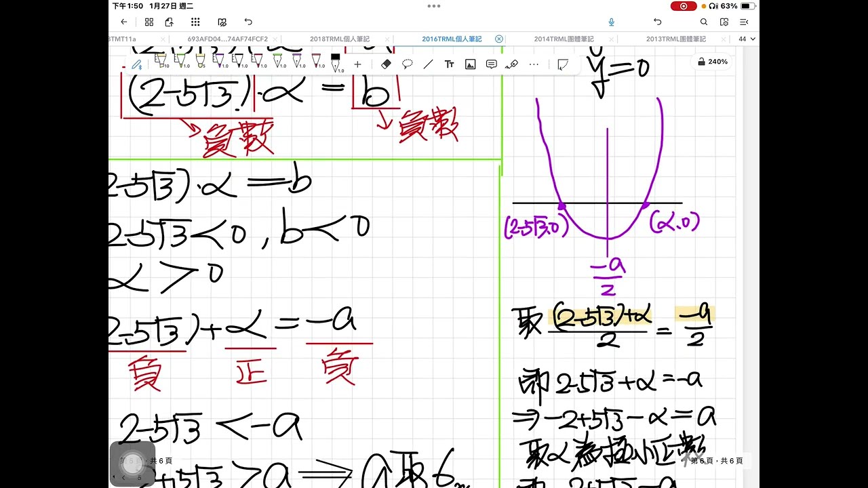Pick the first purple pencil in pen row
Screen dimensions: 868x488
(x=219, y=62)
